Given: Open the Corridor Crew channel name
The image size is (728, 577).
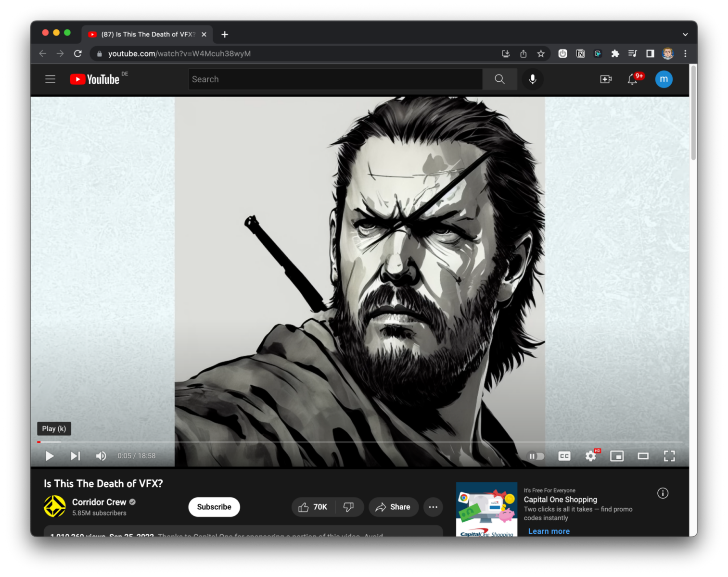Looking at the screenshot, I should tap(99, 502).
